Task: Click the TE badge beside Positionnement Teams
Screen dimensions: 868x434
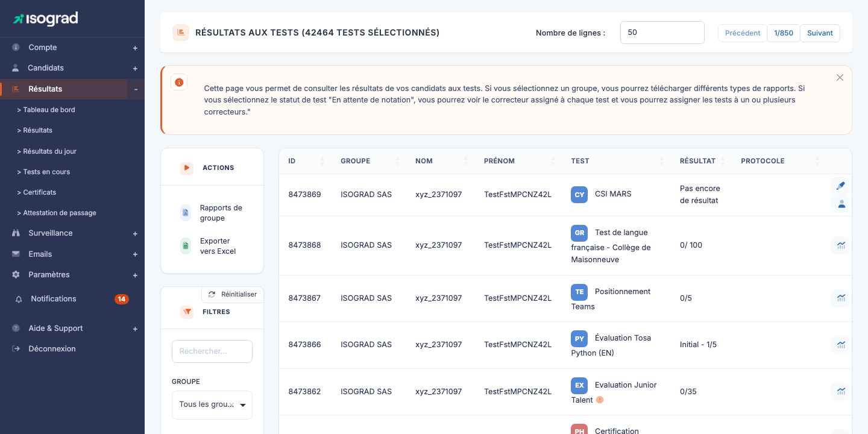Action: (x=579, y=292)
